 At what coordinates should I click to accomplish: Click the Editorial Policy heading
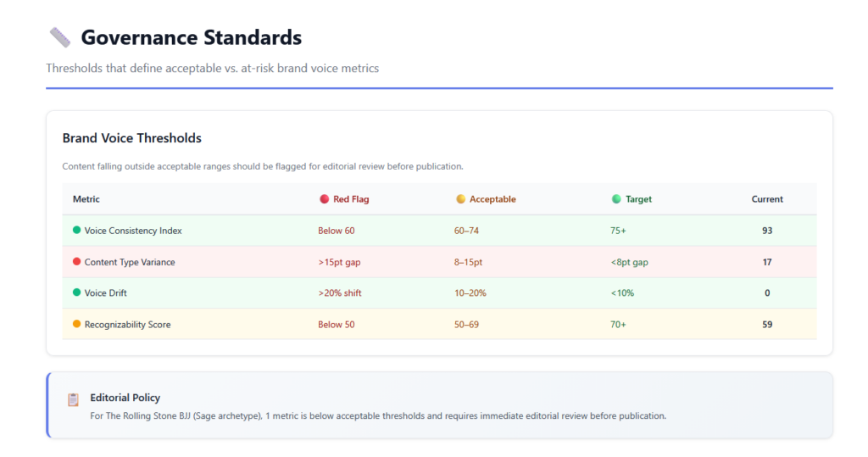(125, 398)
